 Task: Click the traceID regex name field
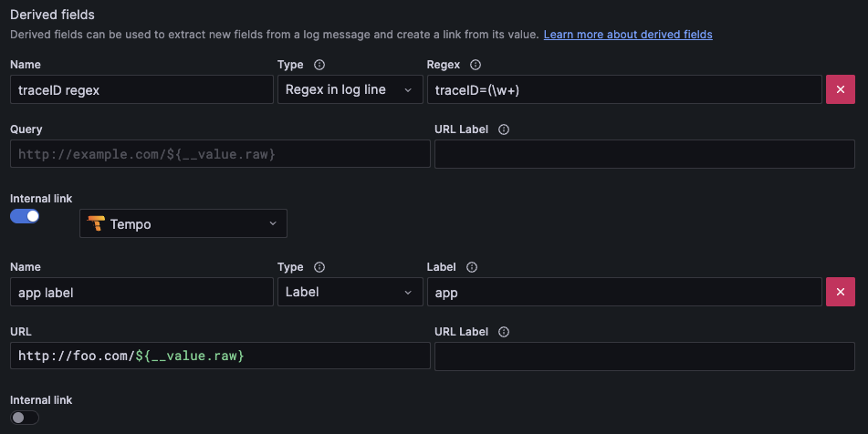click(x=141, y=89)
